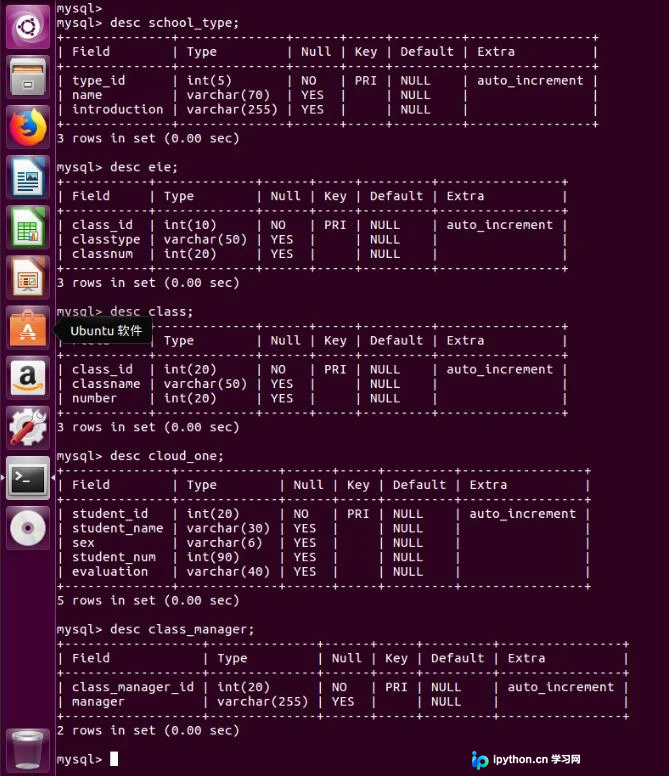The width and height of the screenshot is (669, 776).
Task: Click the 'class_manager_id' field cell
Action: [x=133, y=687]
